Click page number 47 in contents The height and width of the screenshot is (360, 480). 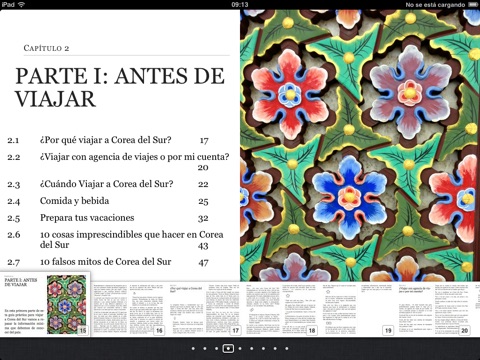tap(203, 263)
